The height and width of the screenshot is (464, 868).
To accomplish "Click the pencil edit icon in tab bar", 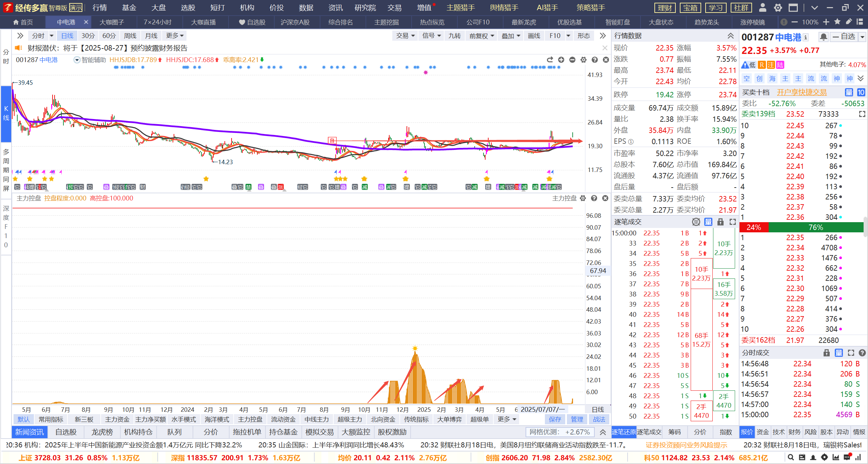I will click(x=849, y=22).
